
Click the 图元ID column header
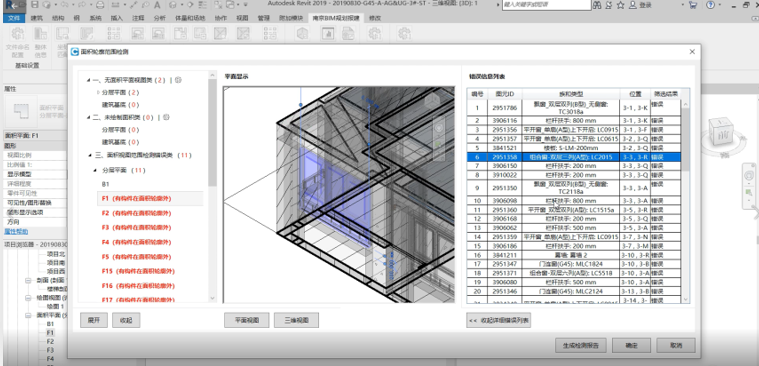(505, 94)
